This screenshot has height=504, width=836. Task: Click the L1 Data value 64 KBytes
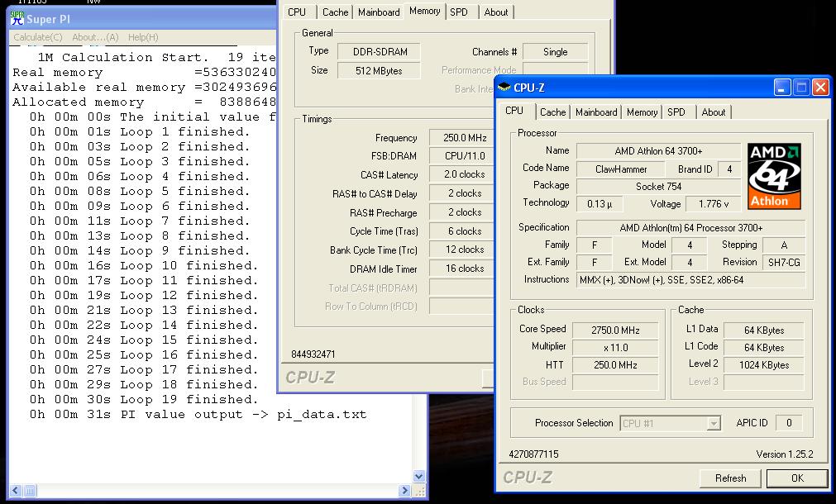click(x=763, y=330)
